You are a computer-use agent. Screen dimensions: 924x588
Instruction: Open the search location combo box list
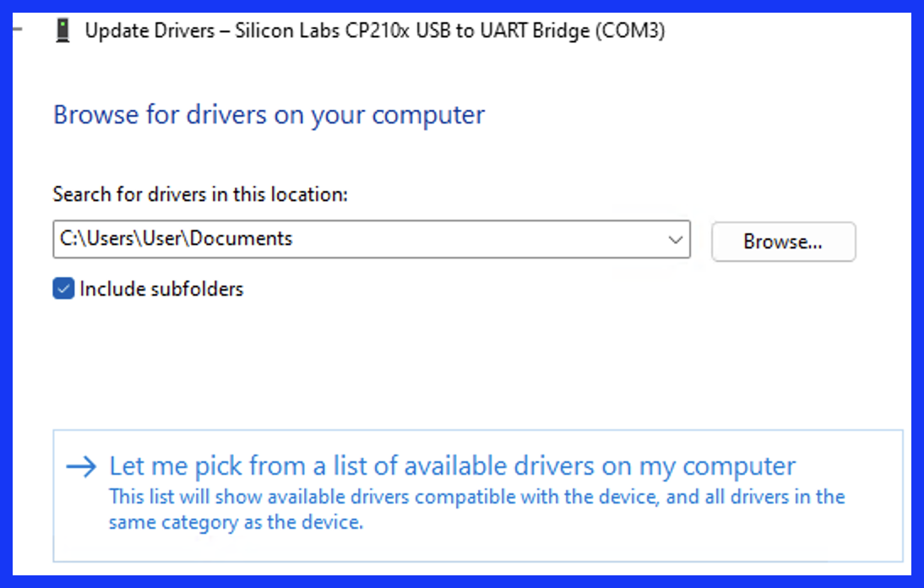[676, 239]
